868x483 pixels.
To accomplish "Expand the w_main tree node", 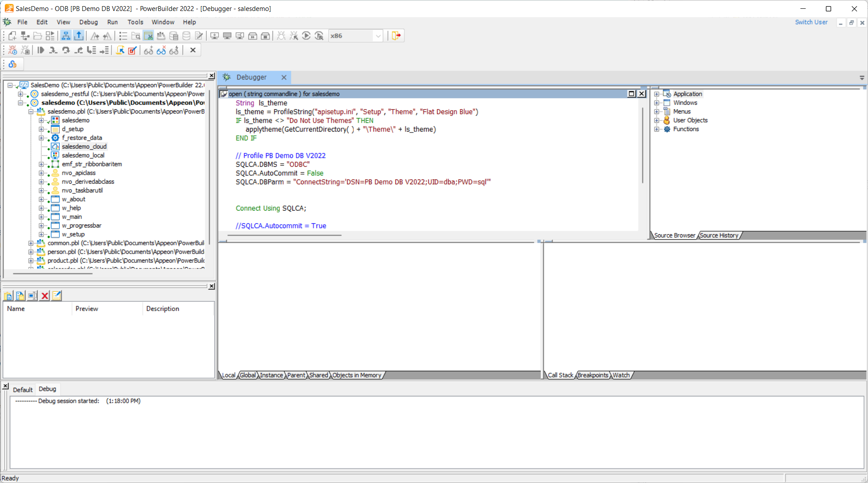I will pos(41,217).
